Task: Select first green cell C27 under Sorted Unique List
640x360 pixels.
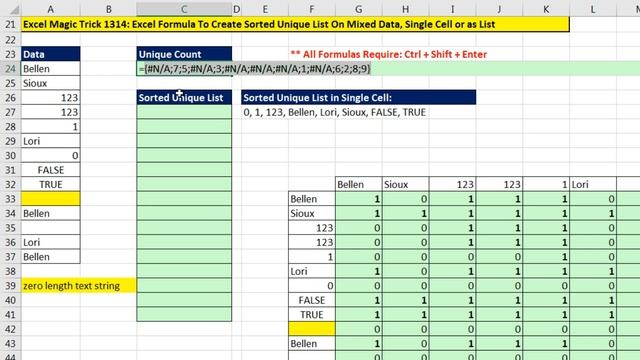Action: click(184, 112)
